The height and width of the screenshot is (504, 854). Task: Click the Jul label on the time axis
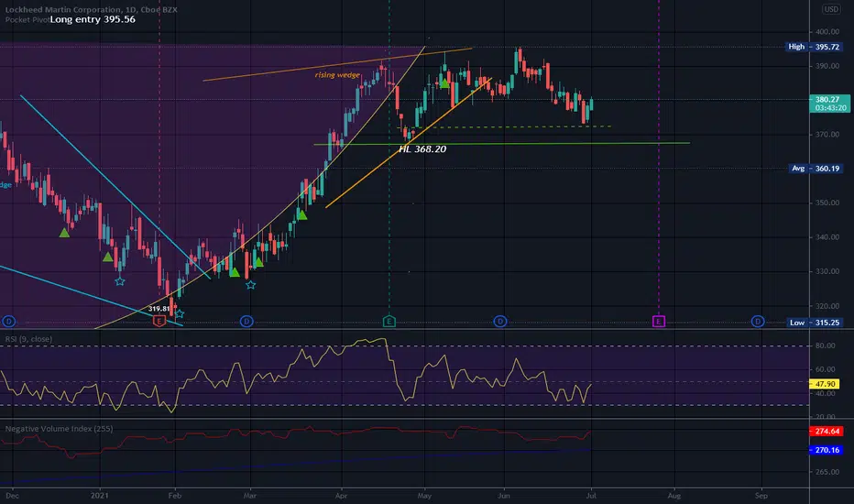pos(591,495)
